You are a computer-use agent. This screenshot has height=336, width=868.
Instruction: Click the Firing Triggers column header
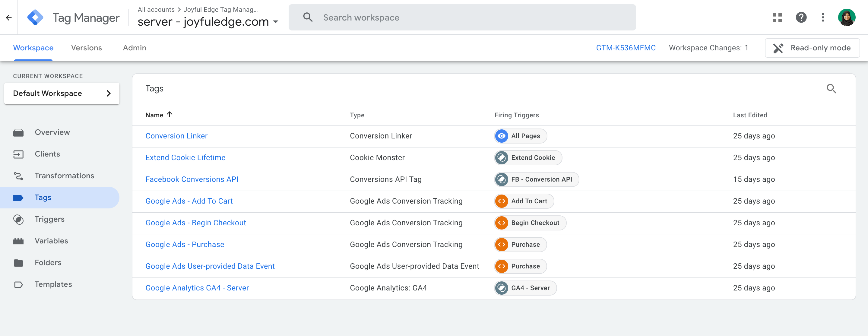517,115
